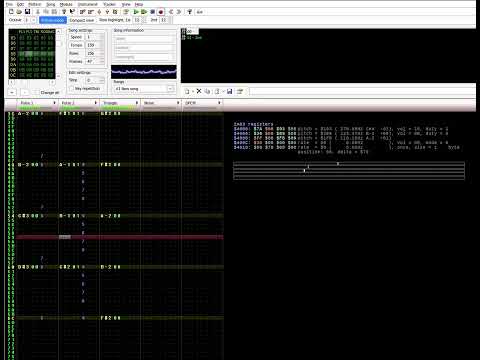The width and height of the screenshot is (480, 360).
Task: Tick the Change all checkbox
Action: coord(36,92)
